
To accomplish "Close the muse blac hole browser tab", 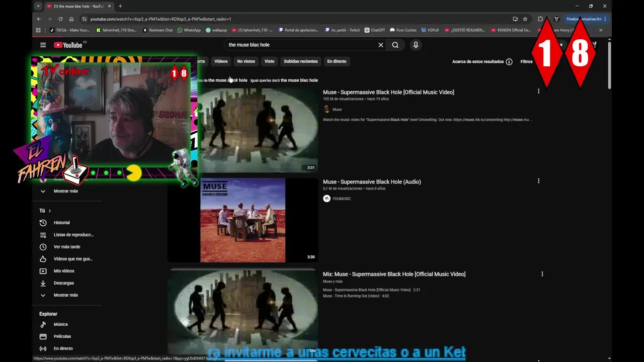I will pyautogui.click(x=109, y=6).
